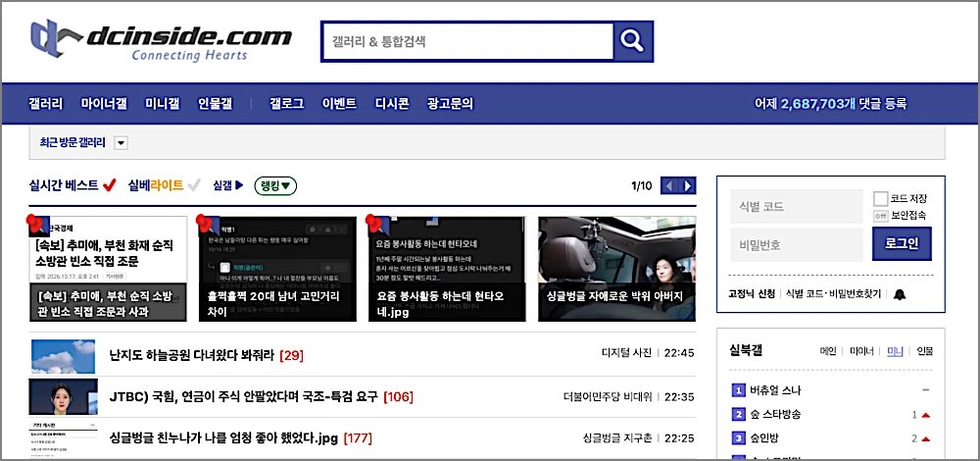Select the 실시간 베스트 tab
This screenshot has width=980, height=461.
(64, 185)
